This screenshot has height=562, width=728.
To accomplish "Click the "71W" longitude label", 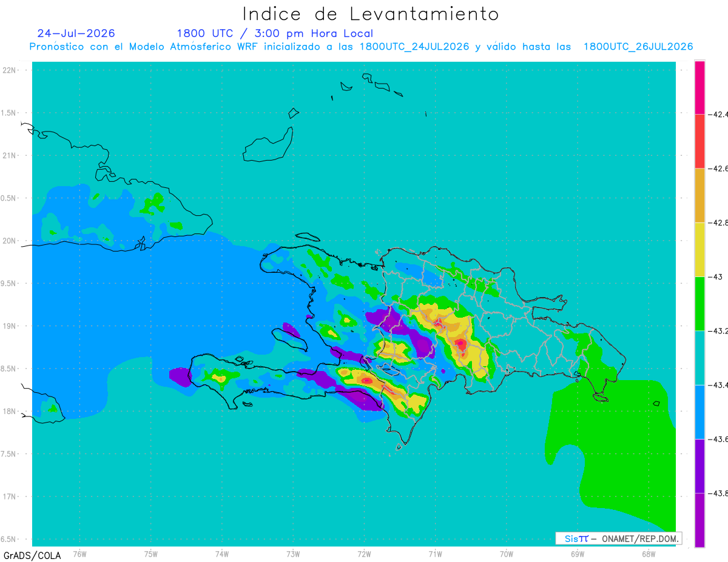I will point(435,554).
